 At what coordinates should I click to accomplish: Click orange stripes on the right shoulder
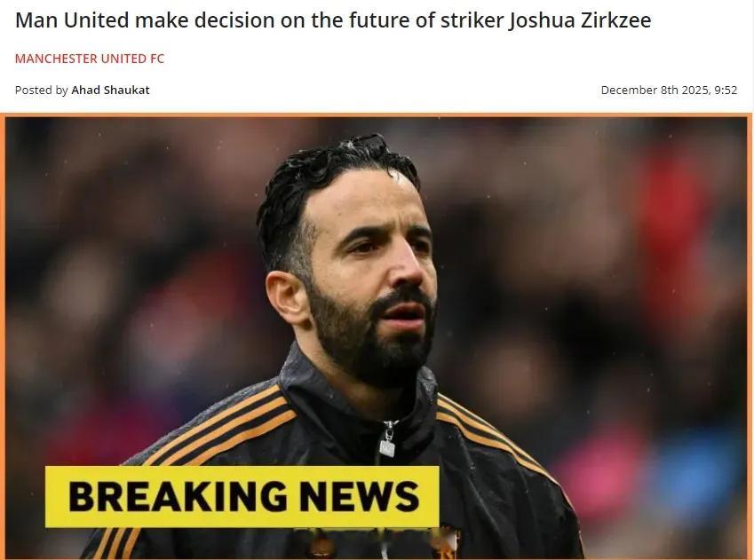[490, 432]
